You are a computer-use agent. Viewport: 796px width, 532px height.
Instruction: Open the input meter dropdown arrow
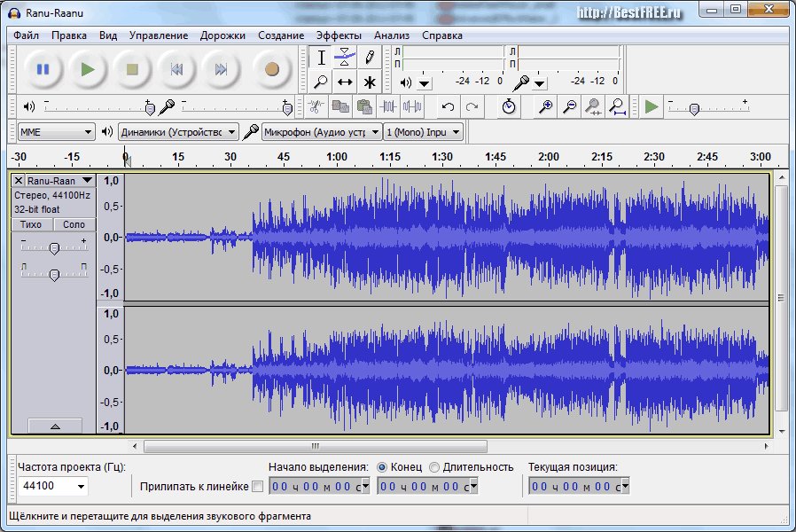coord(540,82)
